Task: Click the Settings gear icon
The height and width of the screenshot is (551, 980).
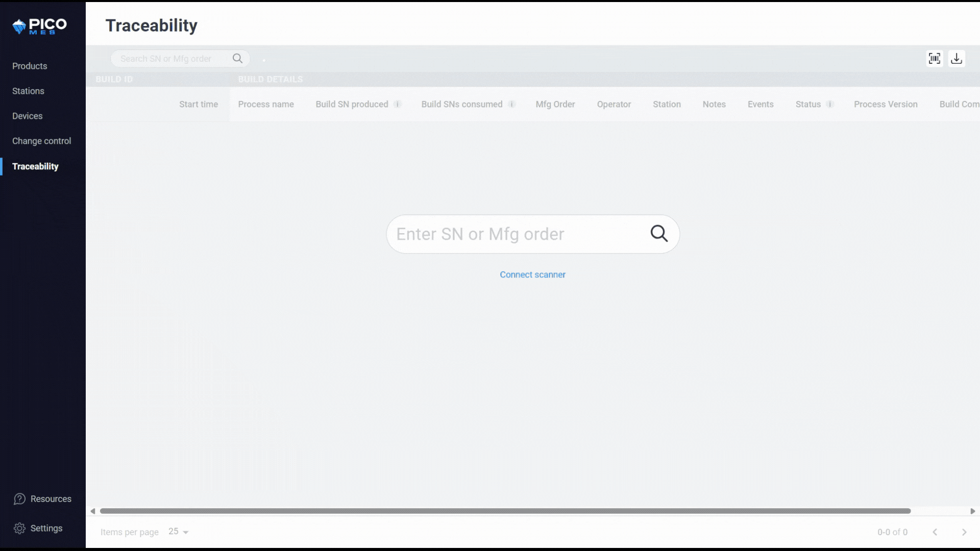Action: [19, 528]
